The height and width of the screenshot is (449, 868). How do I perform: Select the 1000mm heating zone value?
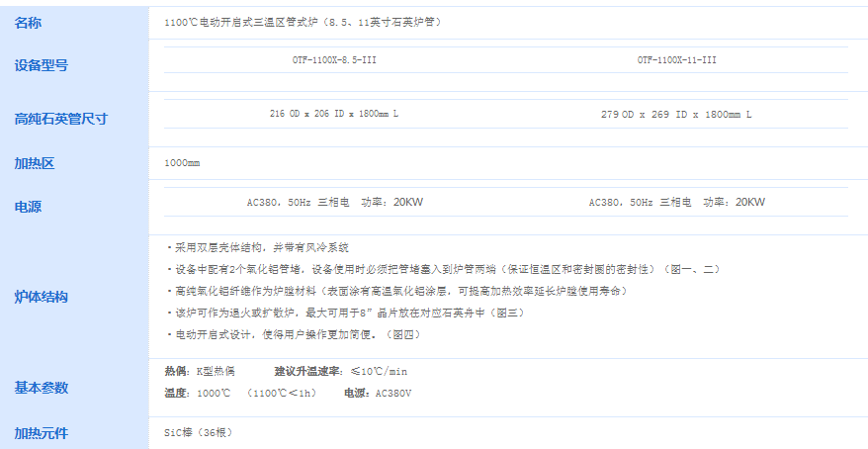[182, 163]
